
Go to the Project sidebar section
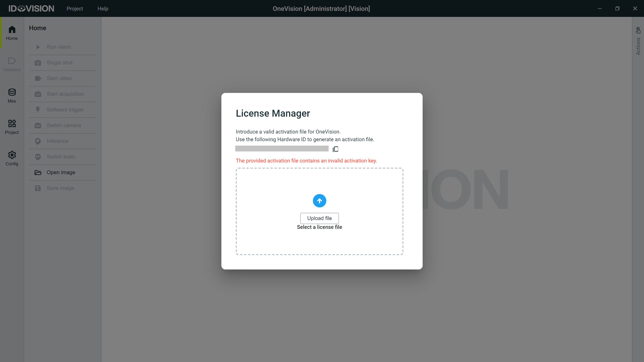click(12, 127)
